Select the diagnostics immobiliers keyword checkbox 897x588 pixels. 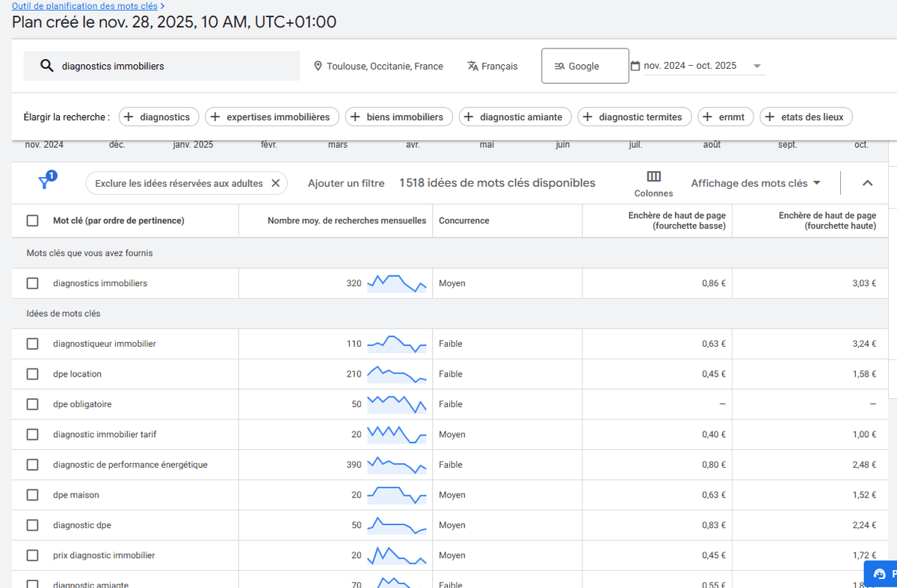pyautogui.click(x=32, y=283)
